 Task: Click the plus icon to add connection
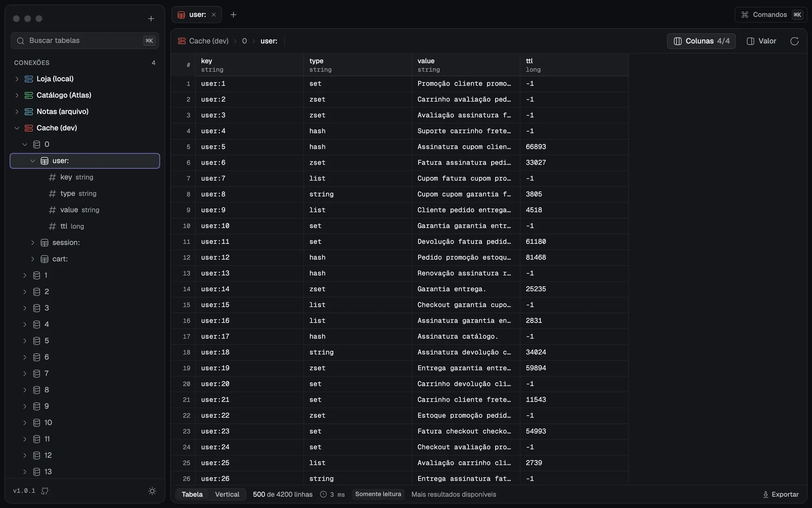pyautogui.click(x=151, y=19)
